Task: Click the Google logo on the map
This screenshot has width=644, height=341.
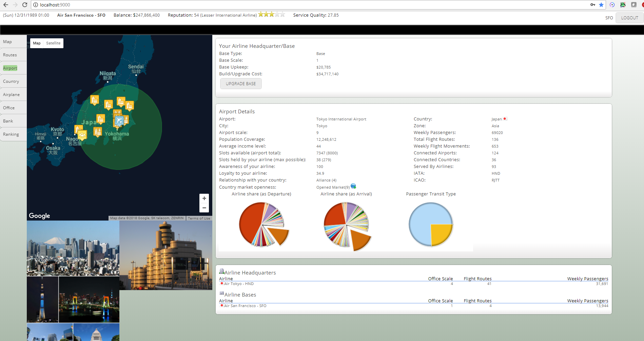Action: click(x=39, y=216)
